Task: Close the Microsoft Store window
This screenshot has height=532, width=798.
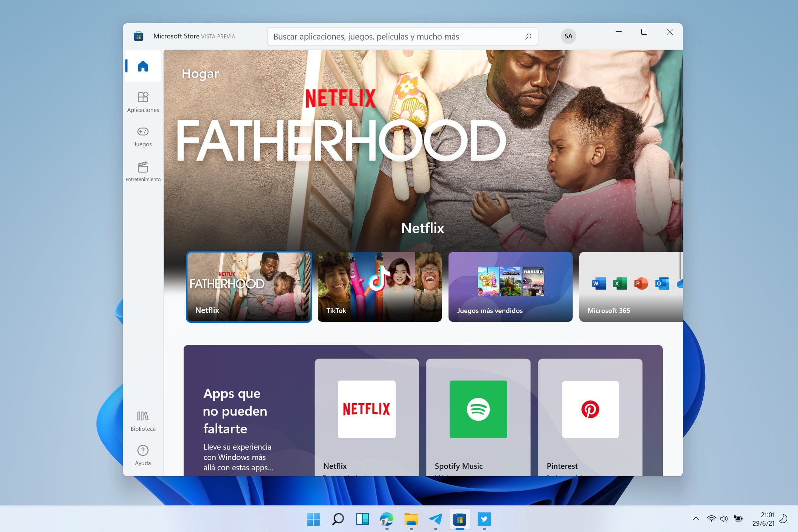Action: (x=669, y=32)
